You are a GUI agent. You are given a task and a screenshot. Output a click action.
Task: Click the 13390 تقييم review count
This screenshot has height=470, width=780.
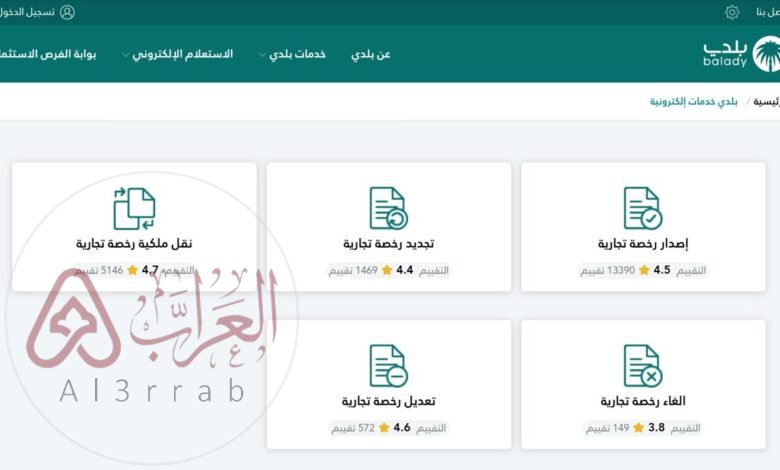click(x=608, y=271)
